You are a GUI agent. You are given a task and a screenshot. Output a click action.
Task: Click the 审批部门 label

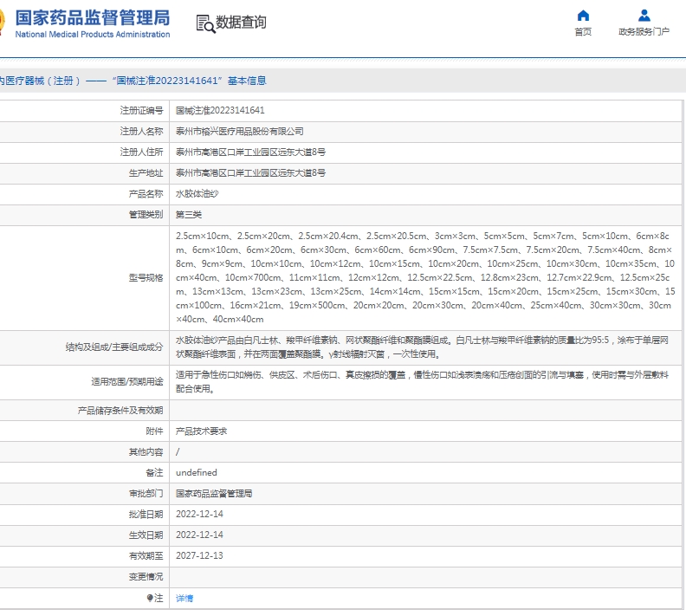146,494
